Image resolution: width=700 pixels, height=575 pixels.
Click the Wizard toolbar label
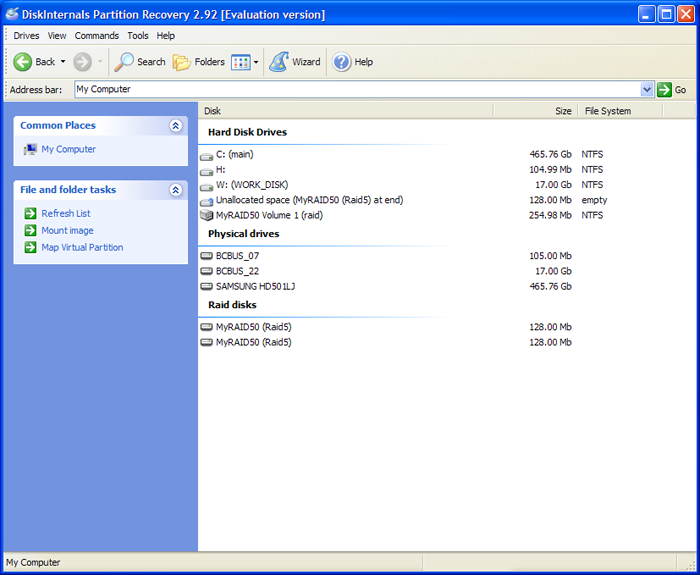306,62
